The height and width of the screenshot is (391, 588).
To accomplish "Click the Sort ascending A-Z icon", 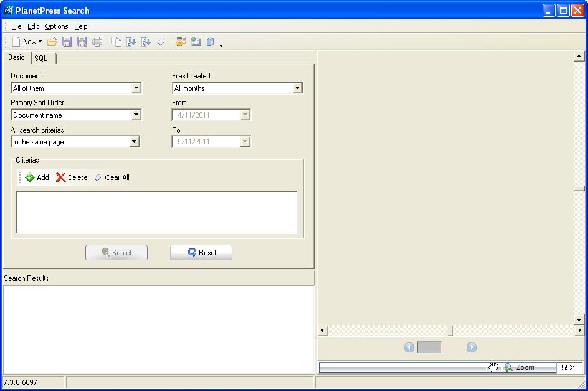I will tap(131, 42).
